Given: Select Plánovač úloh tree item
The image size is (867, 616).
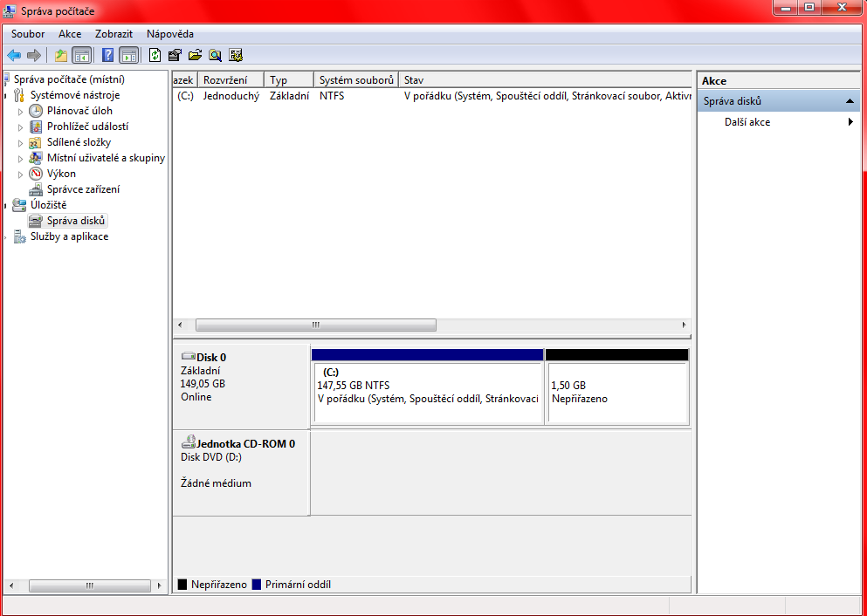Looking at the screenshot, I should [79, 111].
